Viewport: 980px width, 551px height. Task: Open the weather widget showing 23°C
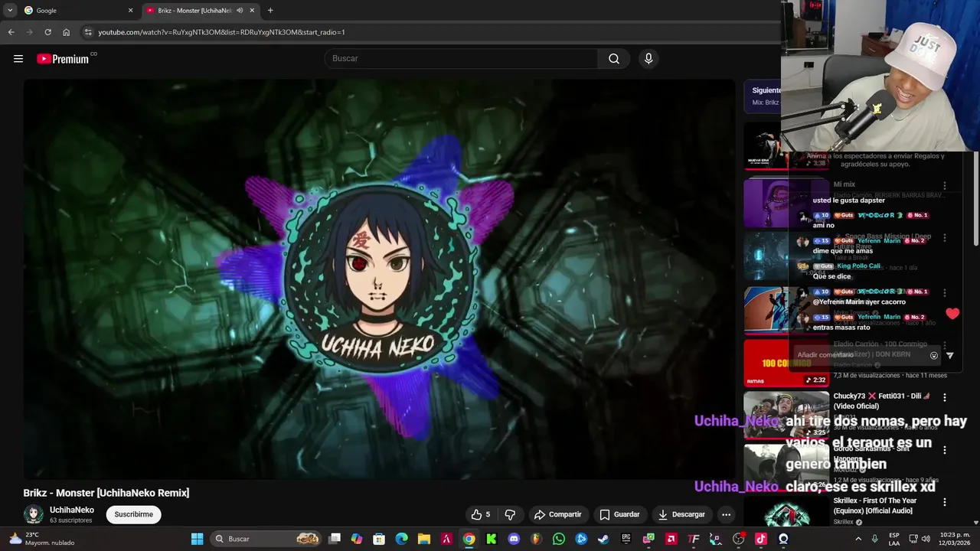point(42,539)
